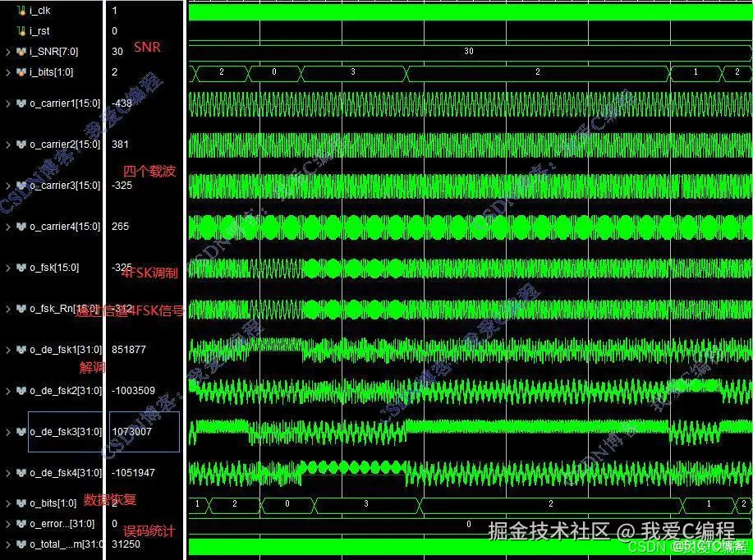
Task: Expand the o_error bus
Action: coord(7,524)
